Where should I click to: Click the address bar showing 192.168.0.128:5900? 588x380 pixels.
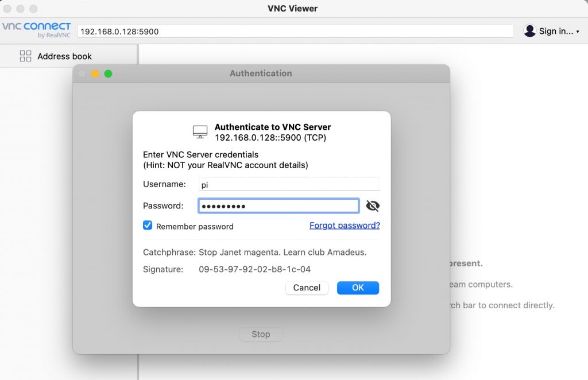pos(295,31)
